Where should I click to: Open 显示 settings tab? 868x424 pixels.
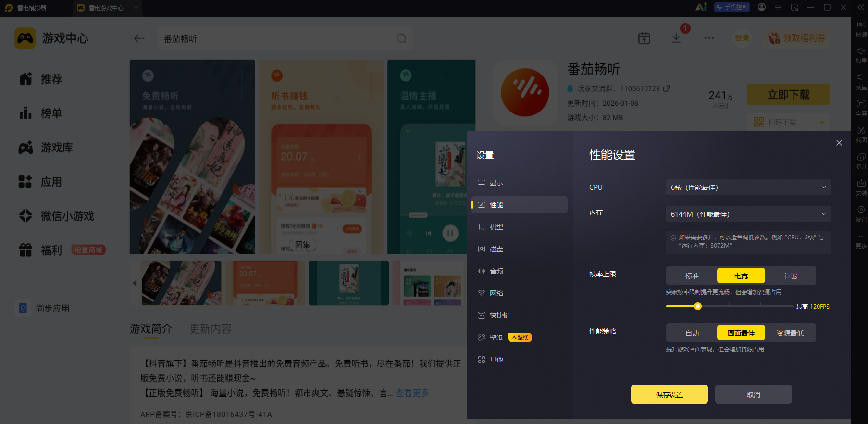[520, 183]
